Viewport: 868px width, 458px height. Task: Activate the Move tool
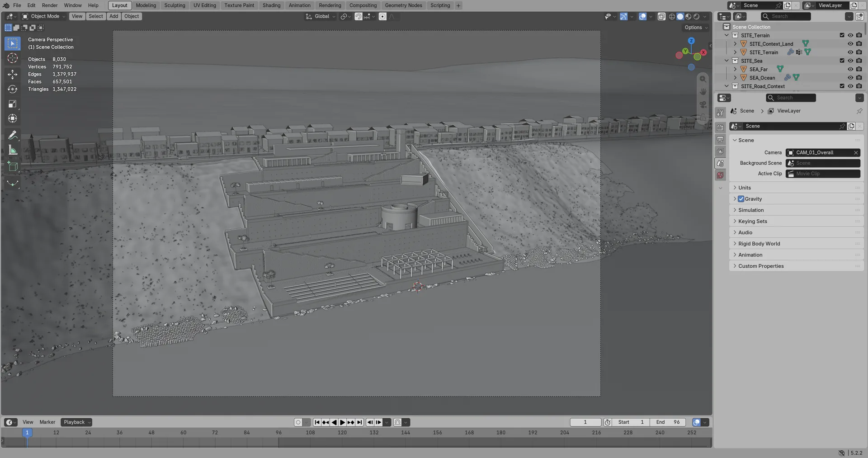[13, 74]
